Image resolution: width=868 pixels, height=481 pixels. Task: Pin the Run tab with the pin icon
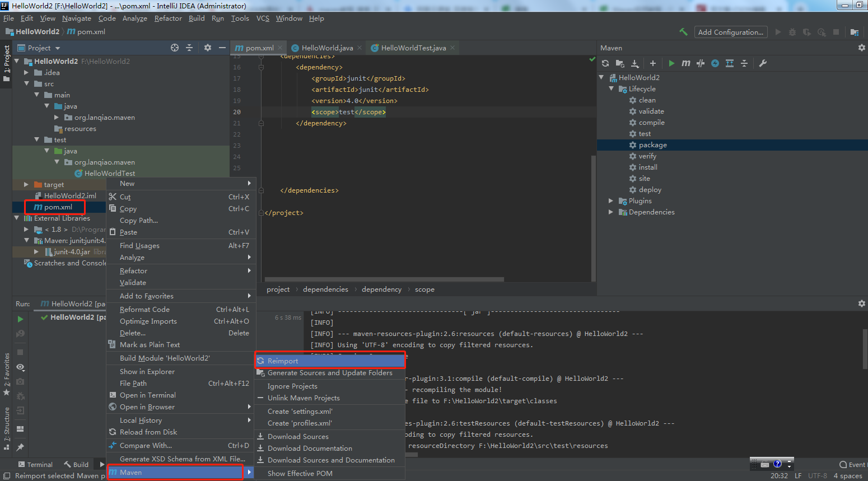point(20,447)
